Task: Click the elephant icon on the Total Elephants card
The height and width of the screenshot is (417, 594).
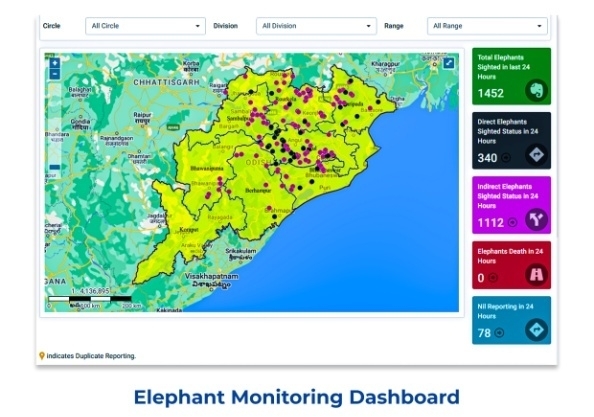Action: (536, 91)
